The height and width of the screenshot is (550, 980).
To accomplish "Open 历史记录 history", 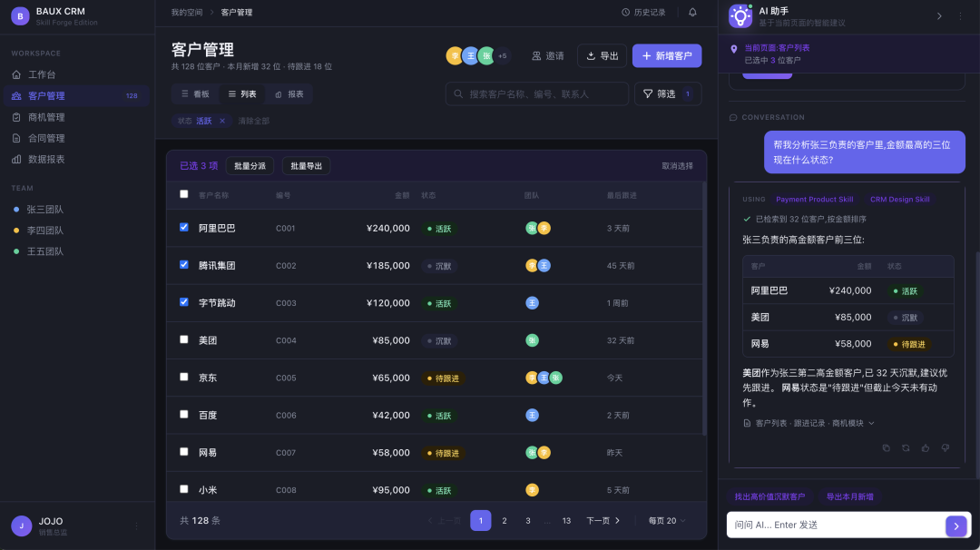I will point(643,13).
